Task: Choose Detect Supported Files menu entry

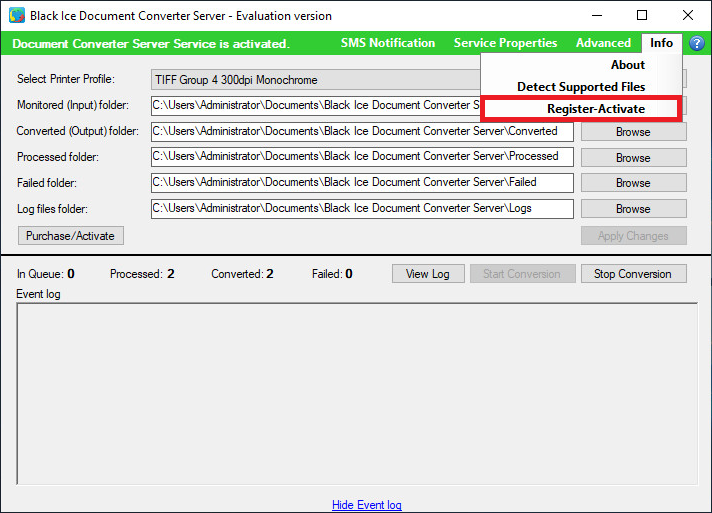Action: click(581, 87)
